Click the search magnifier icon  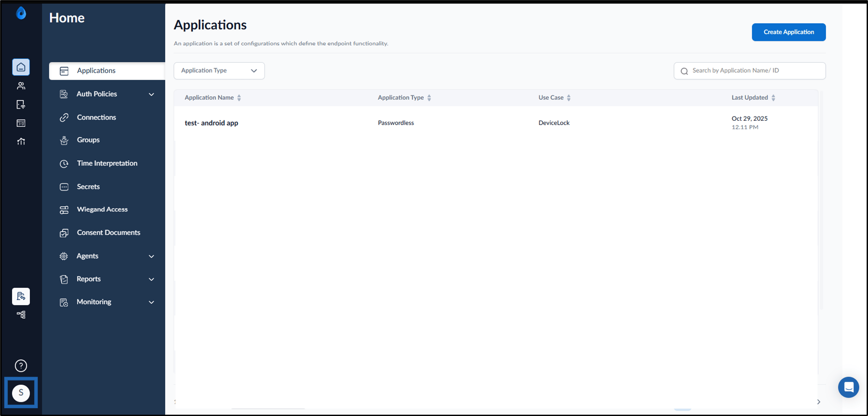coord(684,71)
